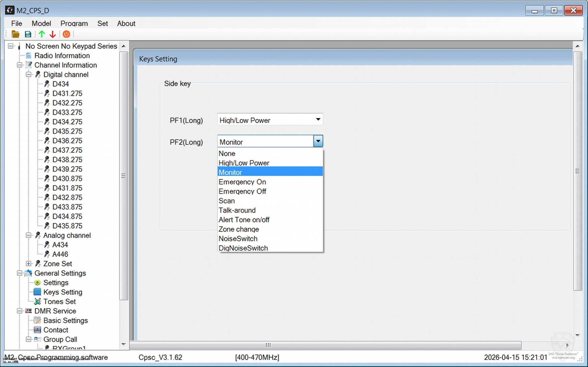Pick the Zone change list option
This screenshot has height=367, width=588.
click(239, 229)
